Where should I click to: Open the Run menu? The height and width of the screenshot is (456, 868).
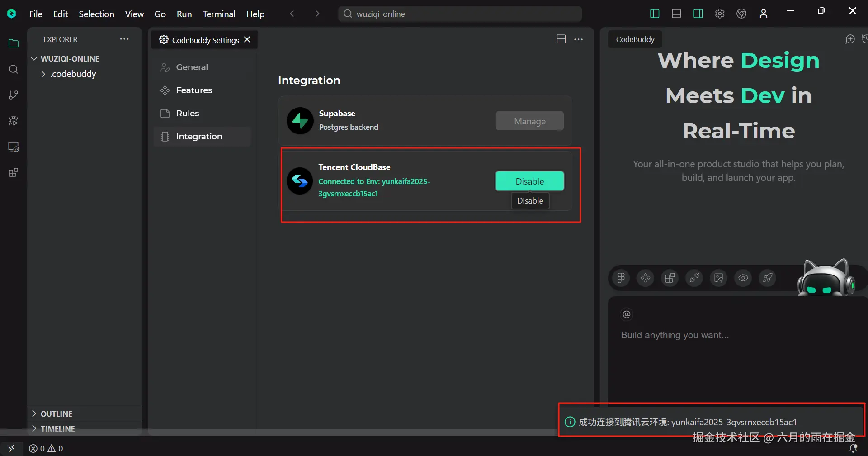[x=184, y=14]
